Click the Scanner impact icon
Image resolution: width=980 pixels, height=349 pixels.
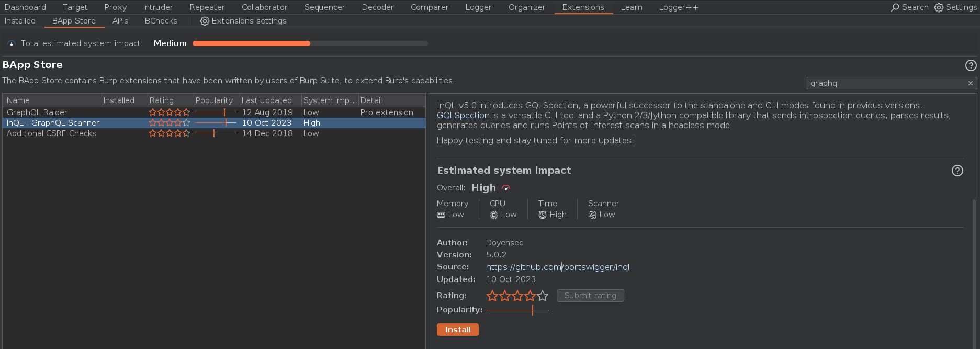click(x=592, y=215)
